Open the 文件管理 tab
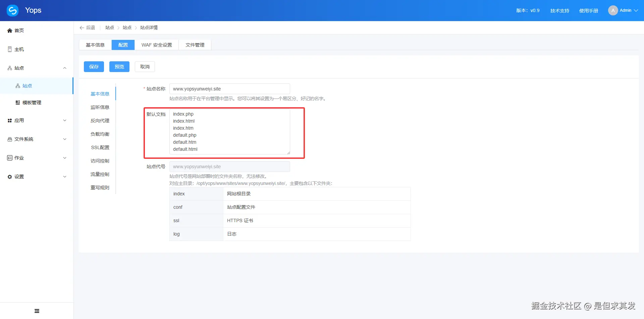 tap(195, 45)
